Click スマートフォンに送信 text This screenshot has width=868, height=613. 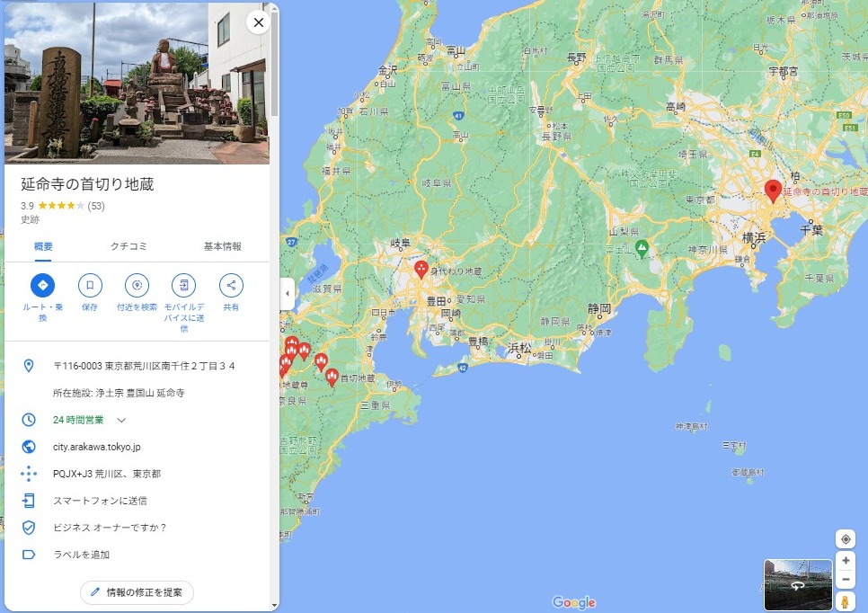[x=101, y=501]
